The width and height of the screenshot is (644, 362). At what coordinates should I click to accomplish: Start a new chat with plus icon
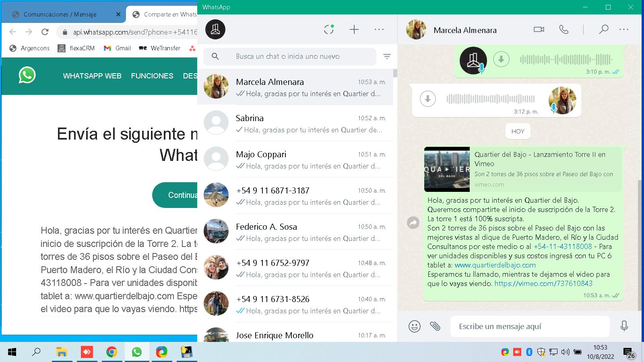pyautogui.click(x=354, y=29)
